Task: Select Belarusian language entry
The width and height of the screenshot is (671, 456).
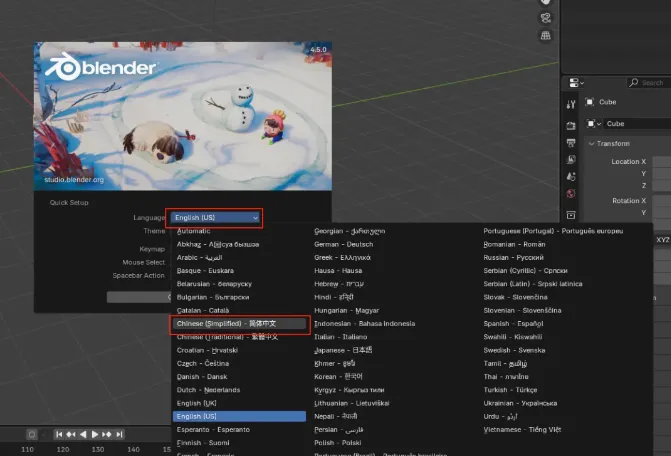Action: (x=239, y=284)
